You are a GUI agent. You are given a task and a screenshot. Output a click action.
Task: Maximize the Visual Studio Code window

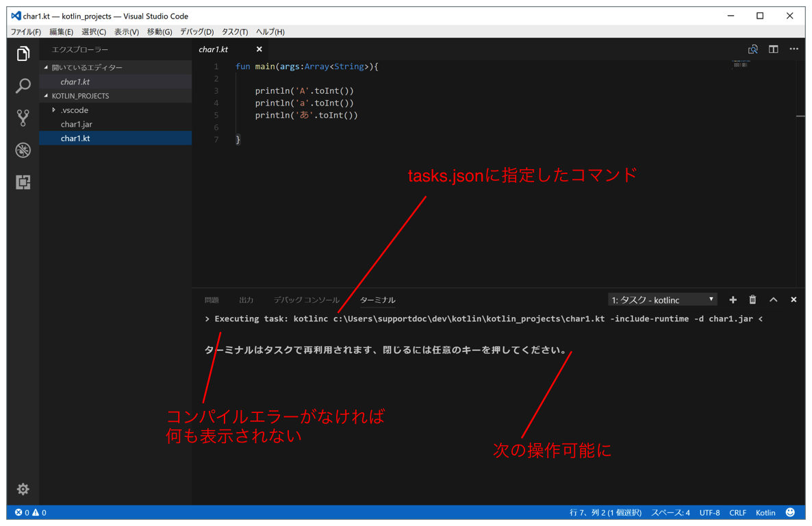[760, 16]
